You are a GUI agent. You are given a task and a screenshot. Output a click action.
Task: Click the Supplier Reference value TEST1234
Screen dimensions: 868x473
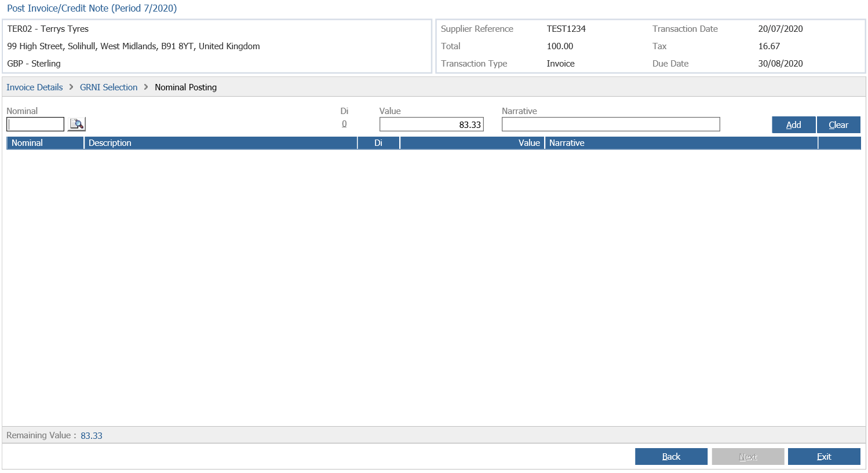tap(566, 28)
